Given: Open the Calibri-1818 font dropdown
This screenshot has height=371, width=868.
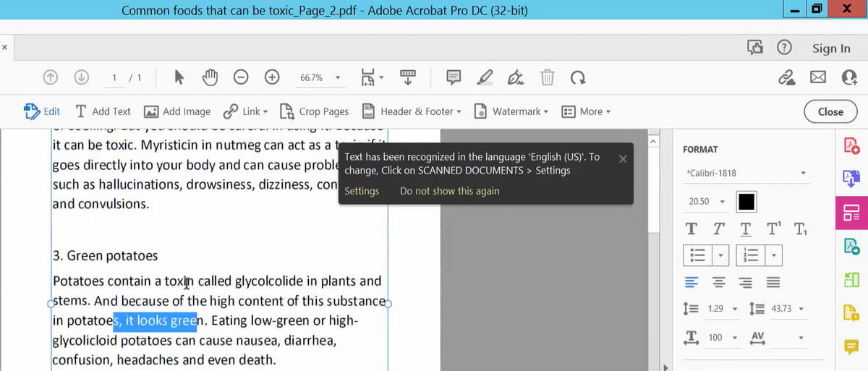Looking at the screenshot, I should 745,174.
